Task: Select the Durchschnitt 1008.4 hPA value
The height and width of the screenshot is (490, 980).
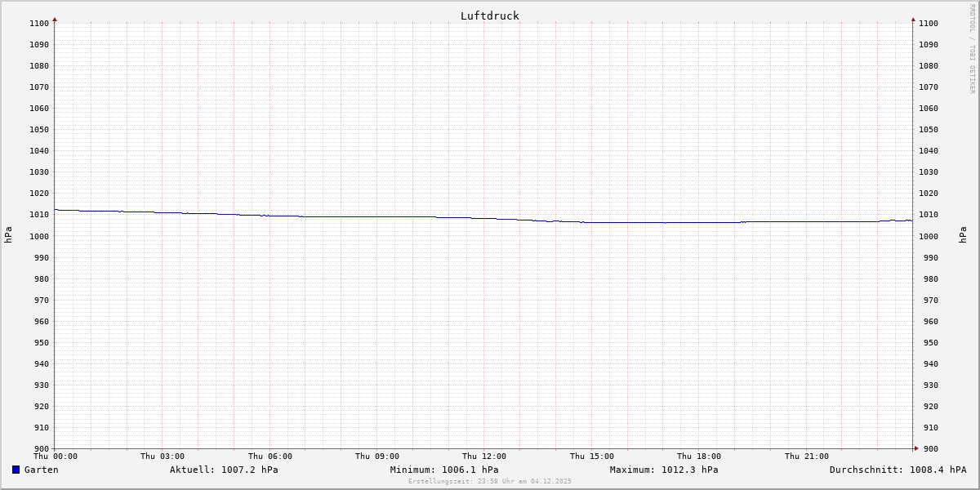Action: [x=898, y=470]
